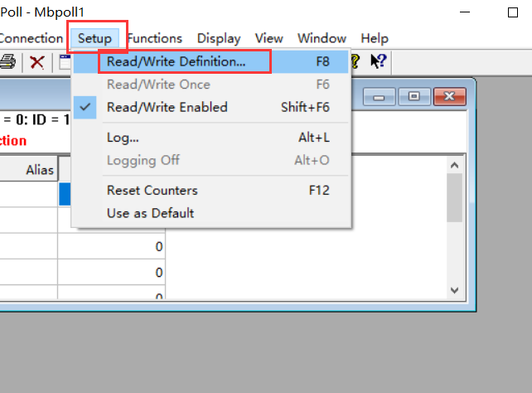Open the Connection menu
The height and width of the screenshot is (393, 532).
31,38
